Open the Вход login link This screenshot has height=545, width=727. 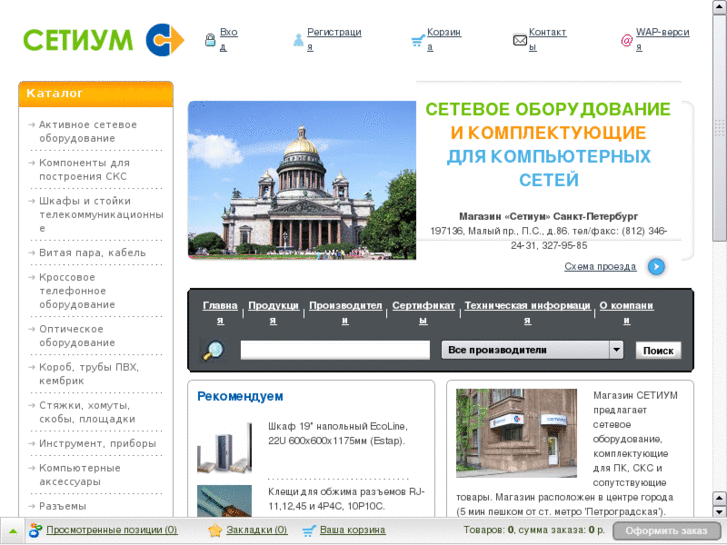[229, 39]
